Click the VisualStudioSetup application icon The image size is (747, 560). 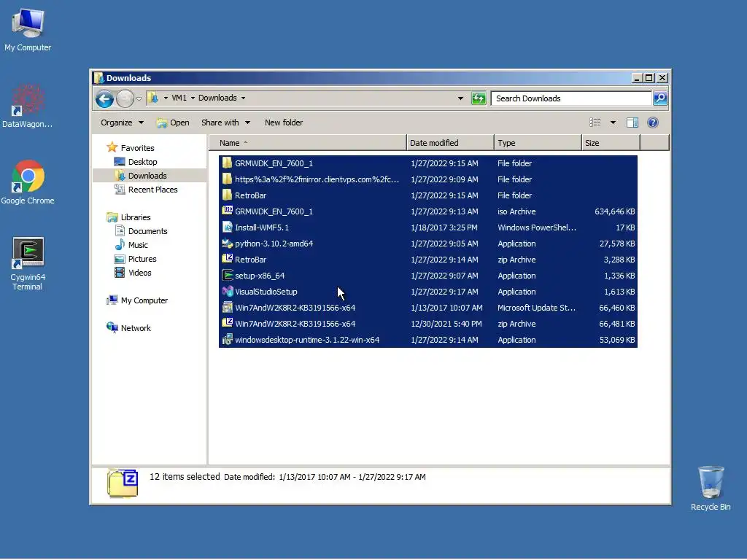click(x=228, y=292)
